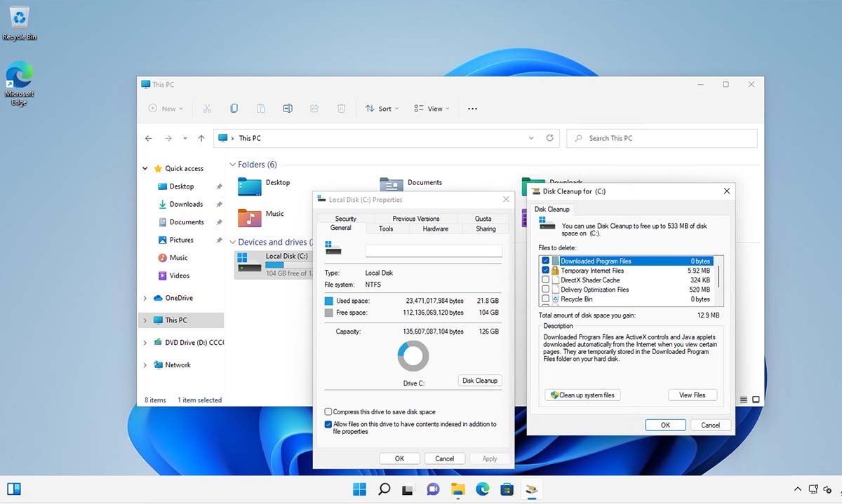Viewport: 842px width, 504px height.
Task: Open the View dropdown menu
Action: click(x=432, y=108)
